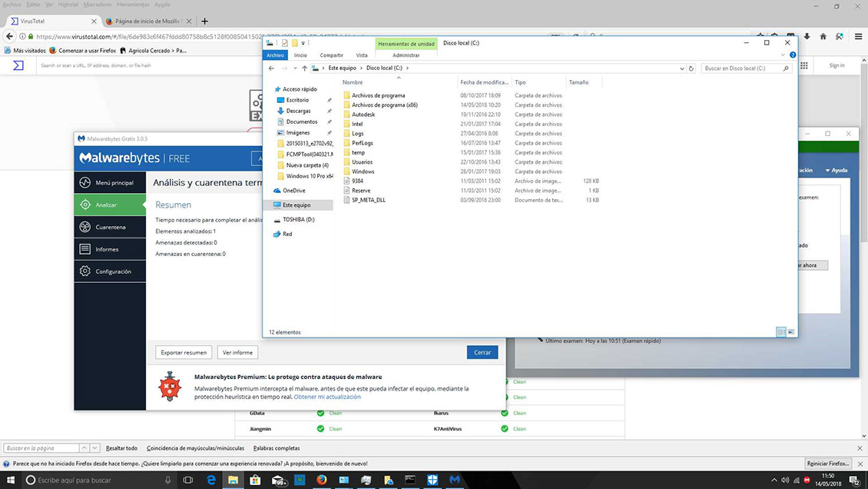Switch to details view in Explorer
This screenshot has height=489, width=868.
781,332
